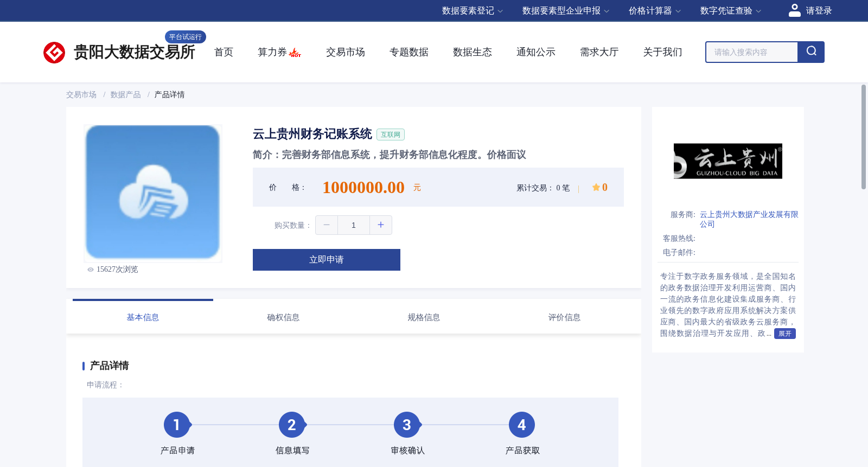Click the search input field
The height and width of the screenshot is (467, 868).
(752, 52)
